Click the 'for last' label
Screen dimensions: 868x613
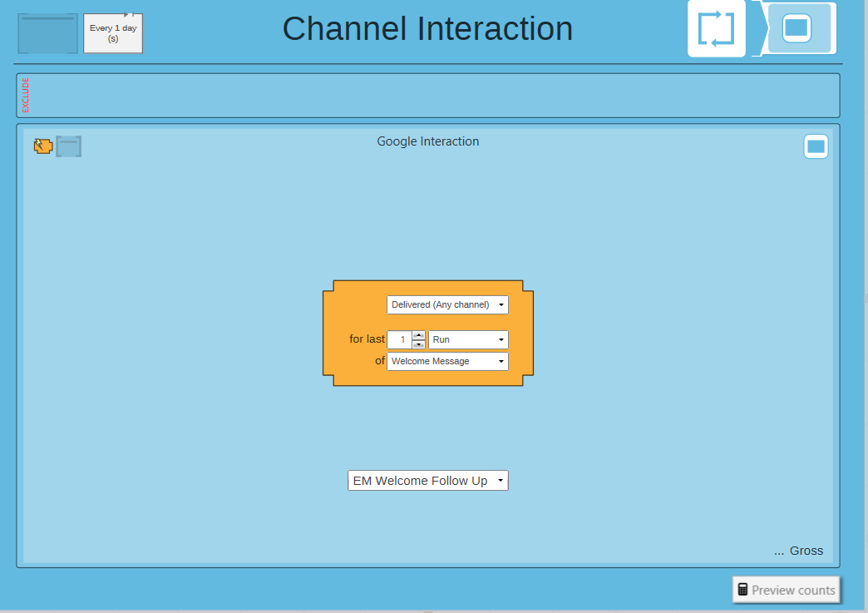click(367, 339)
